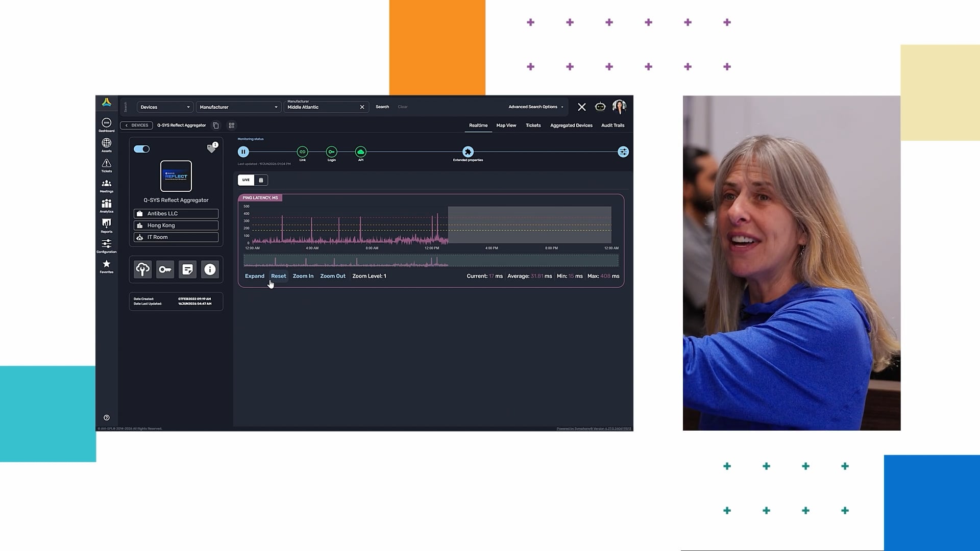Open the Analytics sidebar icon
Screen dimensions: 980x551
[106, 206]
